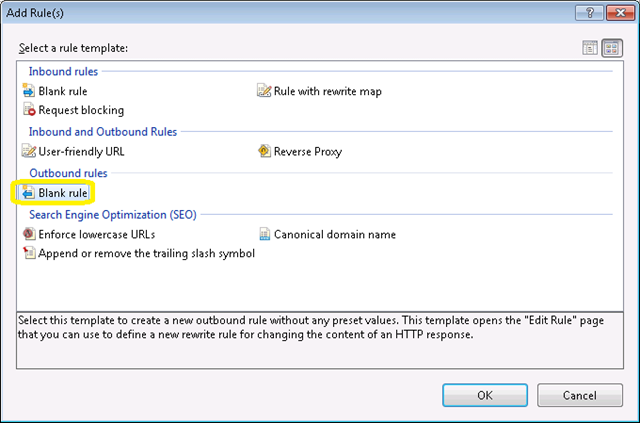640x423 pixels.
Task: Choose the Request blocking template icon
Action: 29,109
